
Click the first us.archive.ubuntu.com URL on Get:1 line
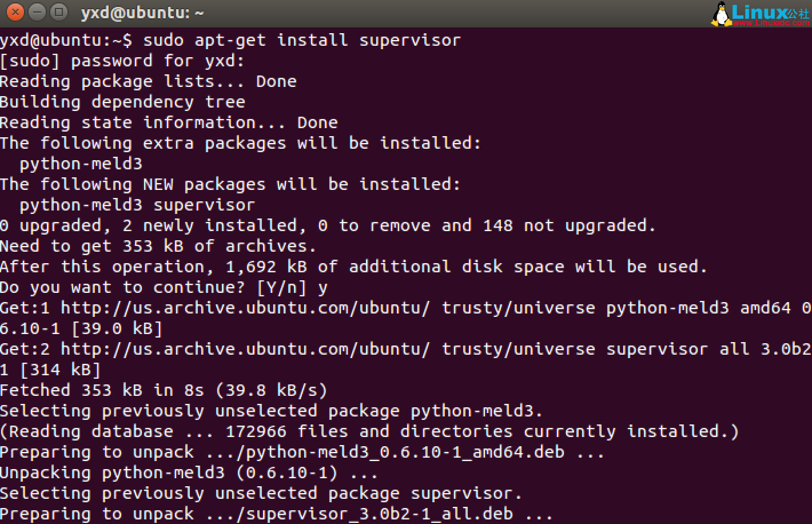click(x=245, y=308)
